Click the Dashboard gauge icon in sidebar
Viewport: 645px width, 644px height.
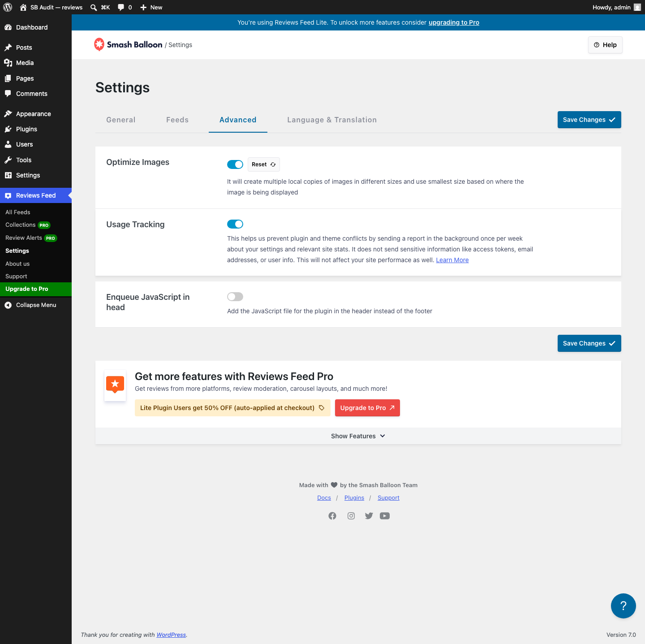(8, 27)
